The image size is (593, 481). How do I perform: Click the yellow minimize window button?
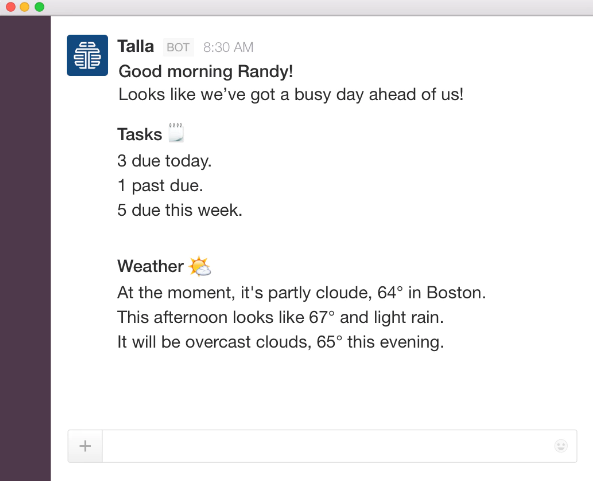(x=25, y=7)
